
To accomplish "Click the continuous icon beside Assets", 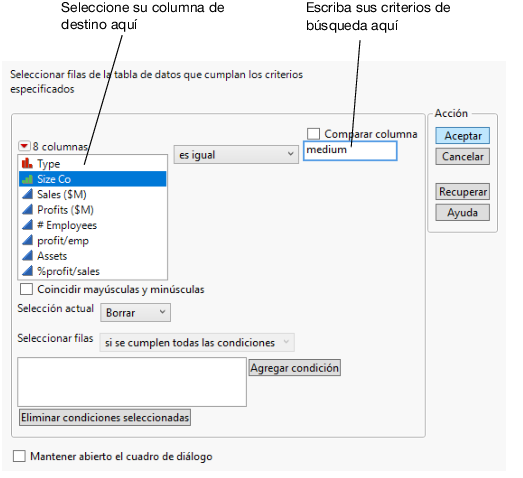I will point(27,256).
